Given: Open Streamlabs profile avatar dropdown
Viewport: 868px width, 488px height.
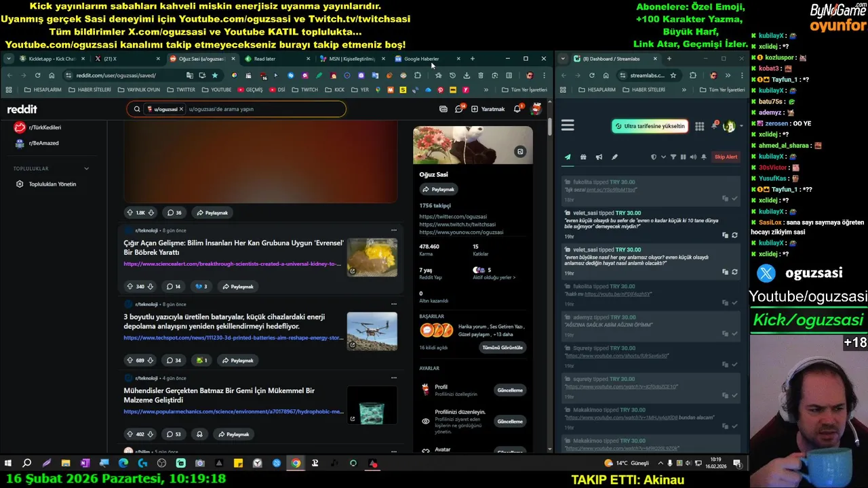Looking at the screenshot, I should 731,126.
